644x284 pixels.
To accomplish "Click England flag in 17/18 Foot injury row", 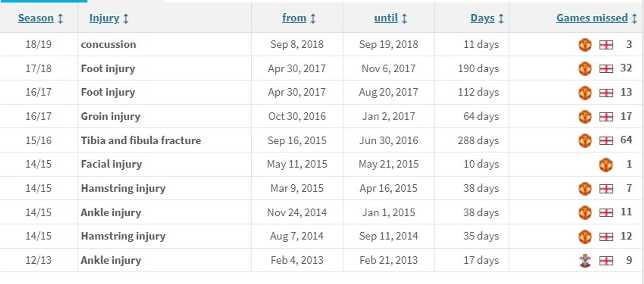I will (606, 69).
